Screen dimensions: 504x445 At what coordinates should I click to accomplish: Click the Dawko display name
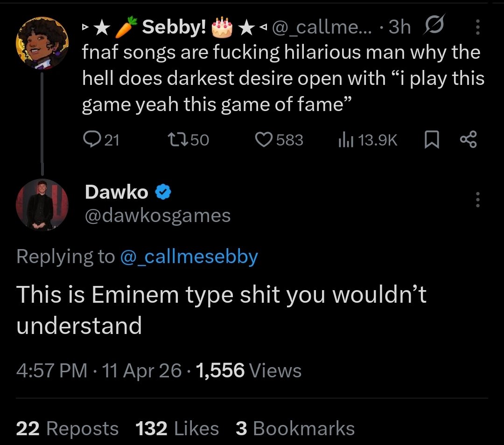point(116,192)
